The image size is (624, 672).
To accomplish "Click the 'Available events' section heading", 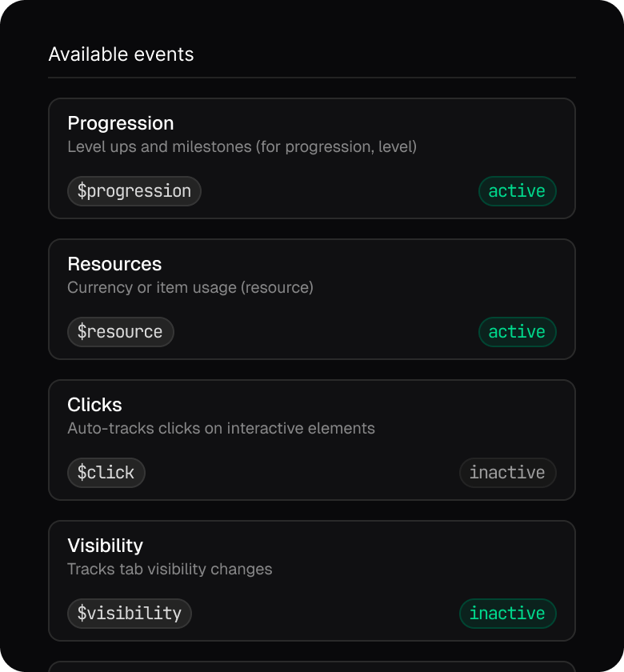I will tap(121, 54).
